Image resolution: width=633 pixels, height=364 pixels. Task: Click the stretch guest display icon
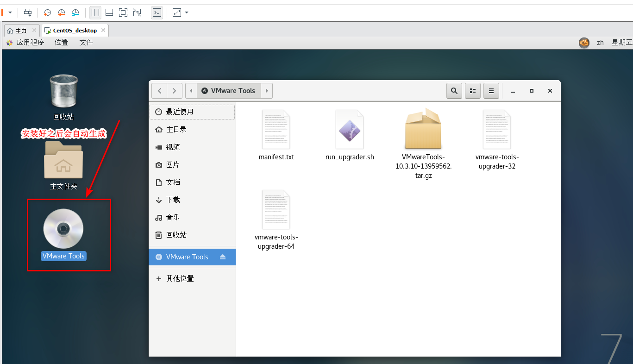(x=177, y=13)
